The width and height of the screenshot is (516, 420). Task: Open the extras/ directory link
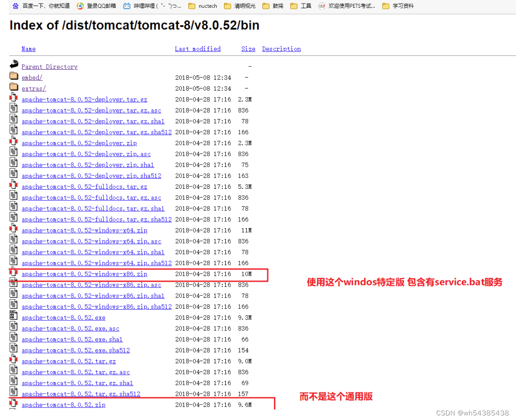coord(34,88)
